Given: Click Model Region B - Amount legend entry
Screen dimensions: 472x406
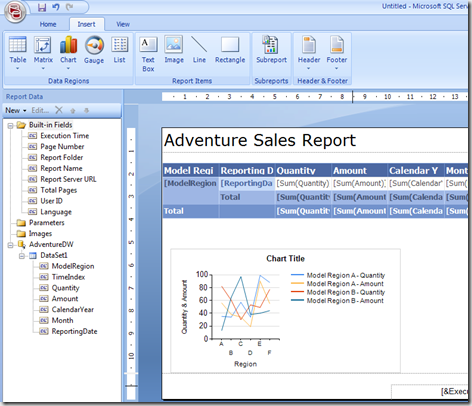Looking at the screenshot, I should pos(337,301).
